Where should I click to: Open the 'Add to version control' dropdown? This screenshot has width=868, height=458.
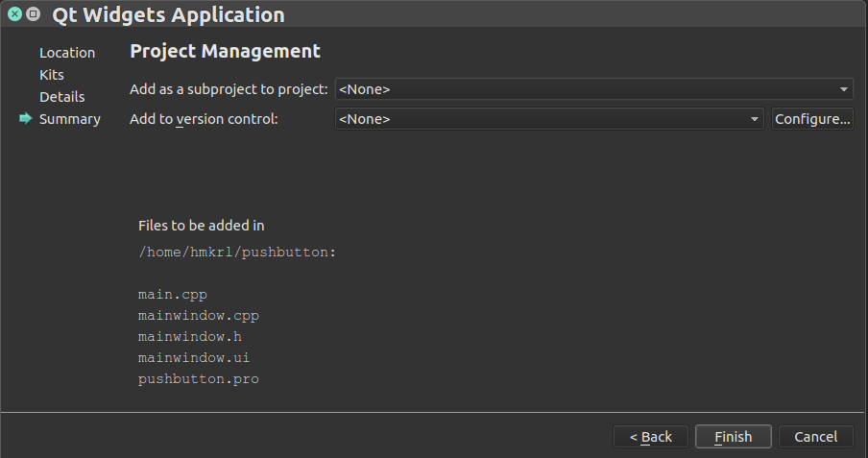click(x=549, y=119)
